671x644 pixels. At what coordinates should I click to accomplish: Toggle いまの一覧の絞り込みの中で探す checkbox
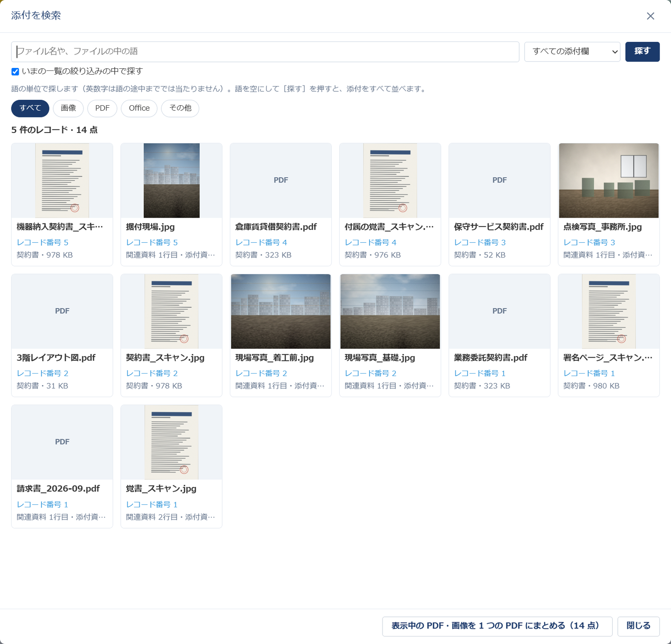tap(15, 72)
